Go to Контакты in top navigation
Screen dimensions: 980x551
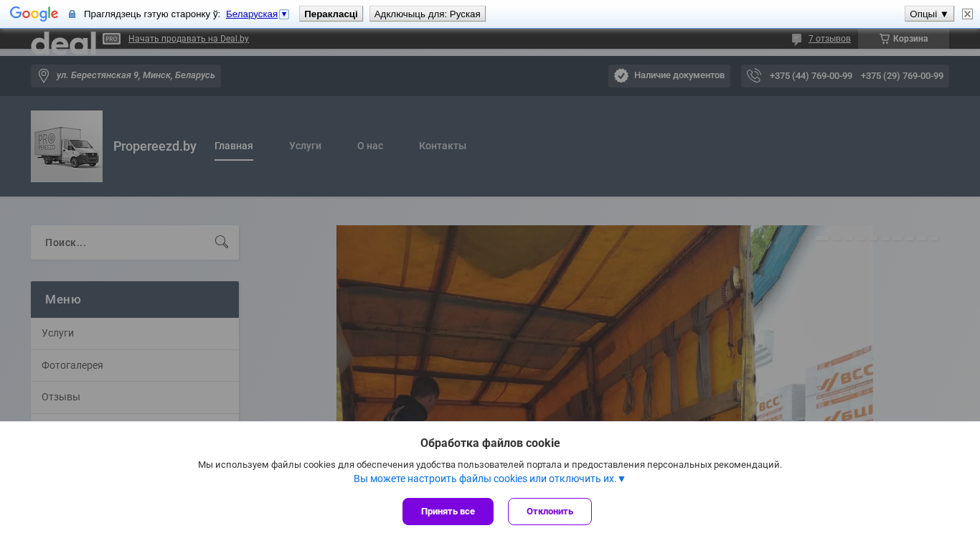pyautogui.click(x=442, y=146)
